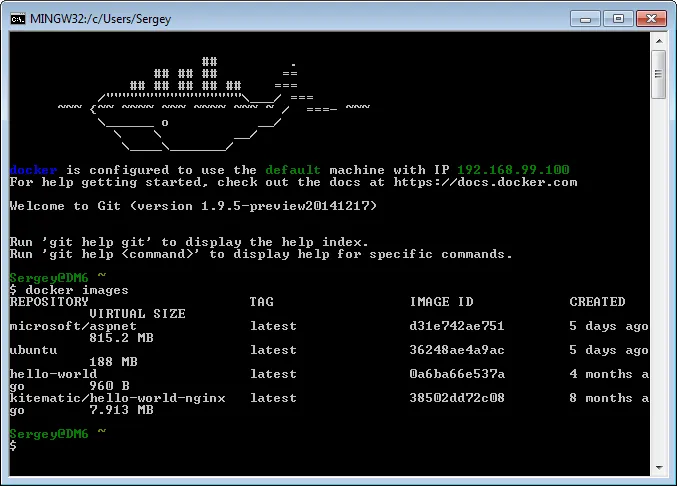The width and height of the screenshot is (677, 486).
Task: Click the 7.913 MB size value
Action: [x=121, y=410]
